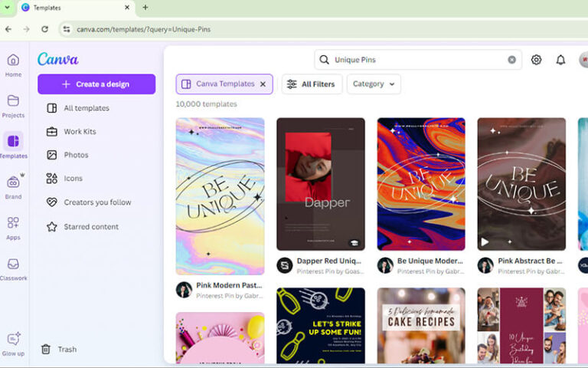588x368 pixels.
Task: Open the Let's Strike Up Some Fun template
Action: pyautogui.click(x=321, y=326)
